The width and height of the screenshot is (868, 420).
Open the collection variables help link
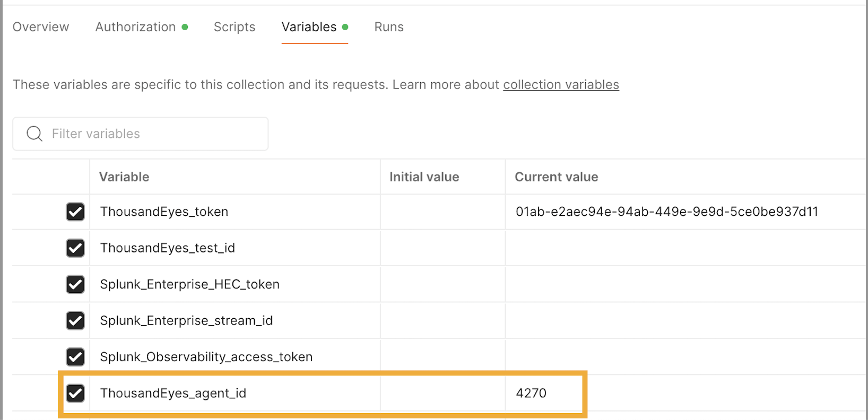point(561,85)
